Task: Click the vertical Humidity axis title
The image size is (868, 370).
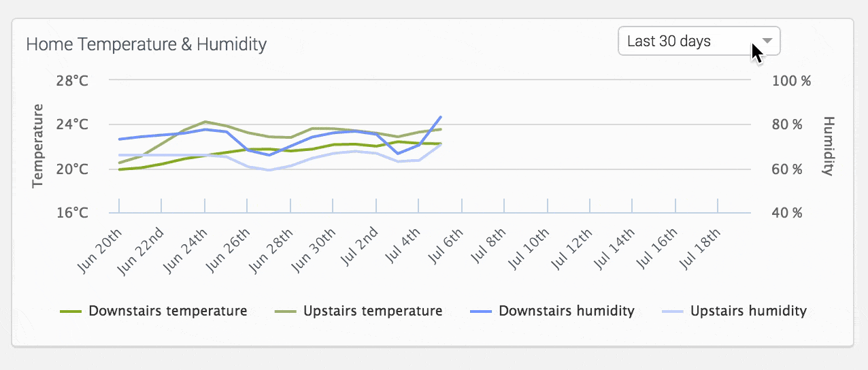Action: pos(828,146)
